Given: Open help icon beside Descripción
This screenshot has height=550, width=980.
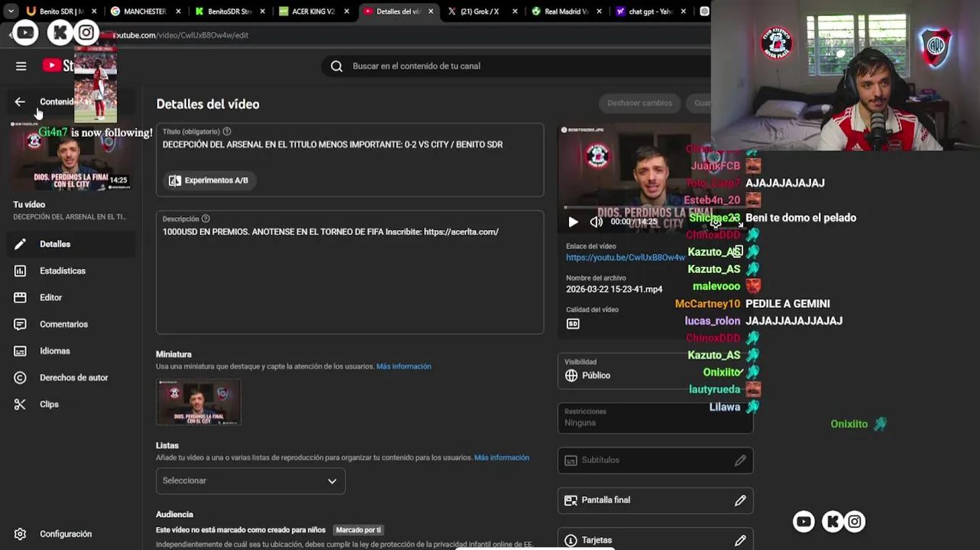Looking at the screenshot, I should click(205, 218).
